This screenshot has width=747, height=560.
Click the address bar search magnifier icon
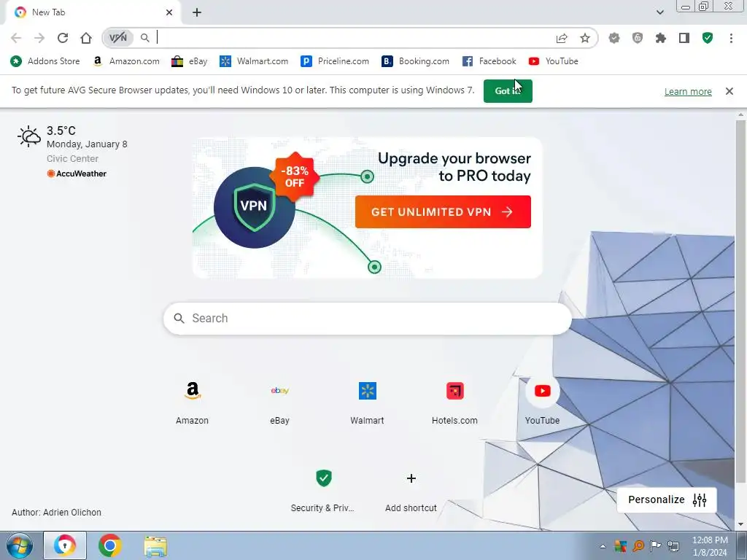coord(145,38)
